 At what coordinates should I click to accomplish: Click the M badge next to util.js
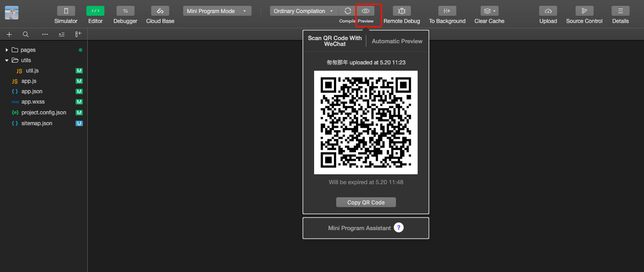click(79, 71)
